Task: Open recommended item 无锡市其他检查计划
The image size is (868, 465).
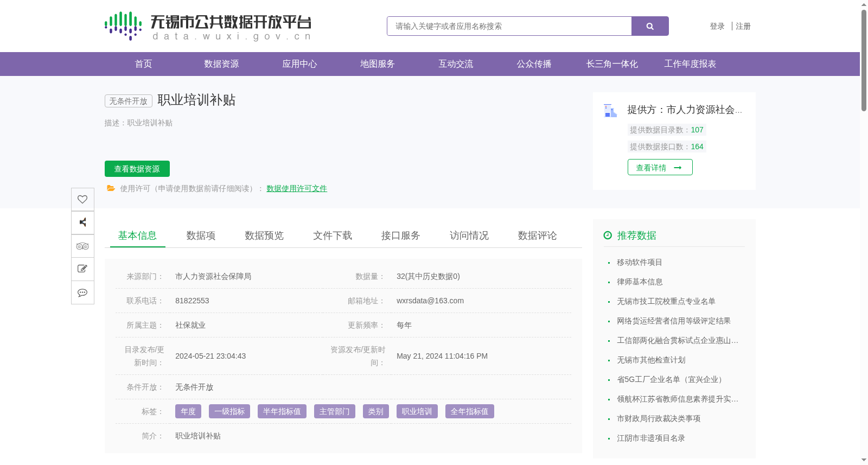Action: coord(651,360)
